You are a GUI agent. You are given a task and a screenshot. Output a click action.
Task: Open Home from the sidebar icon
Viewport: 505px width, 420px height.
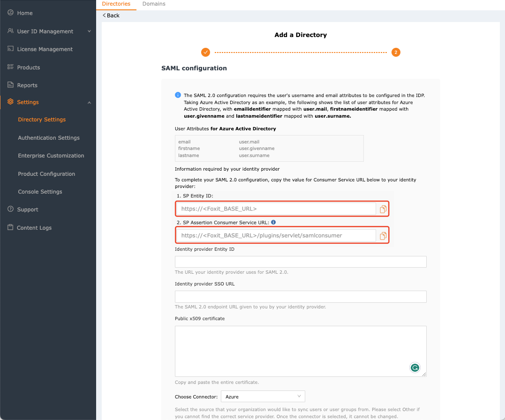click(x=10, y=13)
